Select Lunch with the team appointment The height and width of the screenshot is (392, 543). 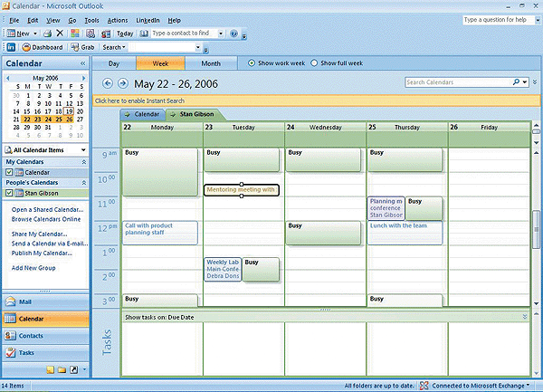pos(405,233)
